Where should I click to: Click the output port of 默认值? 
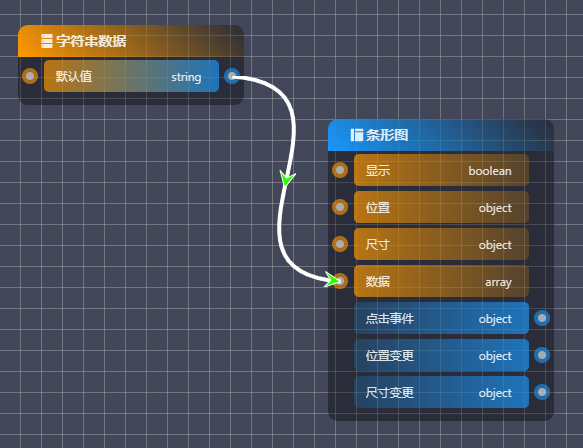point(232,76)
